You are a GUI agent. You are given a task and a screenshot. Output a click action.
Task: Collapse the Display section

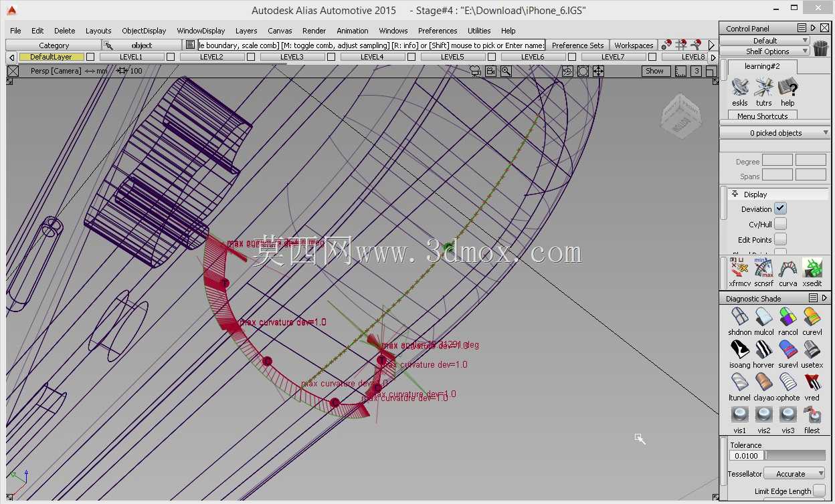point(735,195)
